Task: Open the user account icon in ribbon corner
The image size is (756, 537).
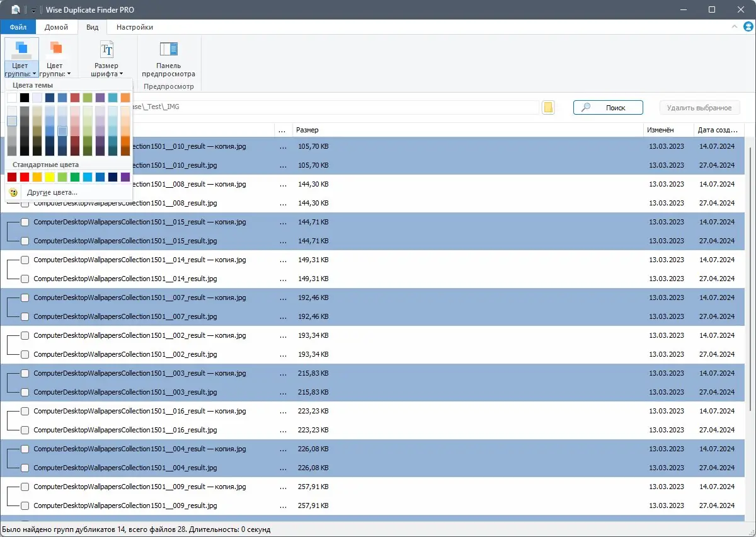Action: [x=748, y=27]
